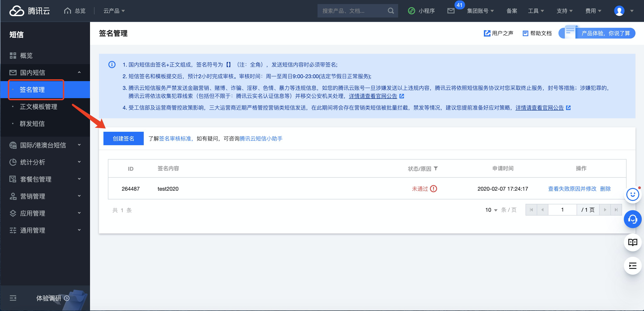This screenshot has width=644, height=311.
Task: Open external link icon after first 官网公告
Action: 402,96
